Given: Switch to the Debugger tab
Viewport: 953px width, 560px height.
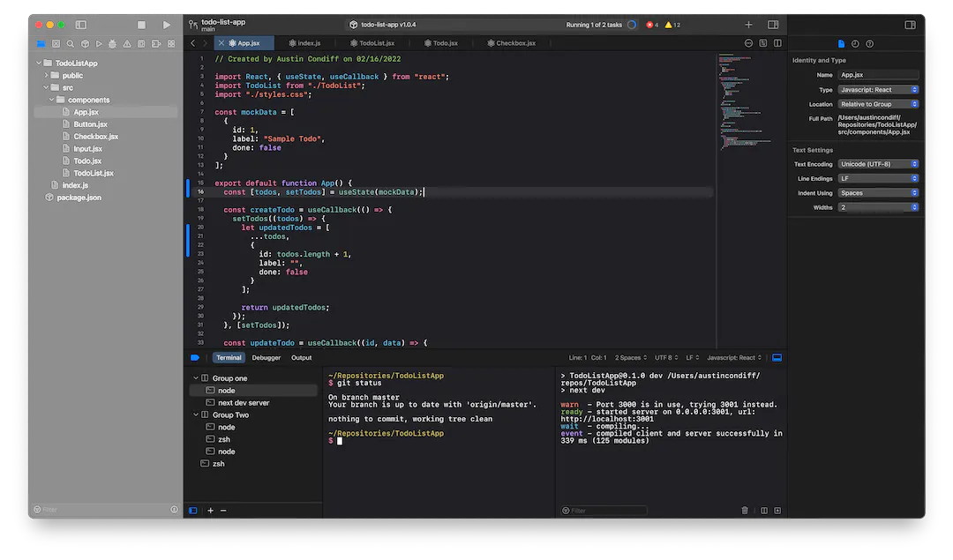Looking at the screenshot, I should coord(266,358).
